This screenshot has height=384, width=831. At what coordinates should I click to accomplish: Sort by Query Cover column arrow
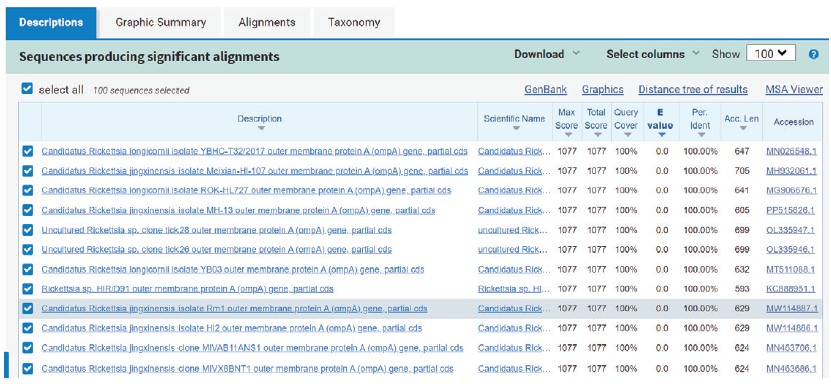tap(627, 136)
